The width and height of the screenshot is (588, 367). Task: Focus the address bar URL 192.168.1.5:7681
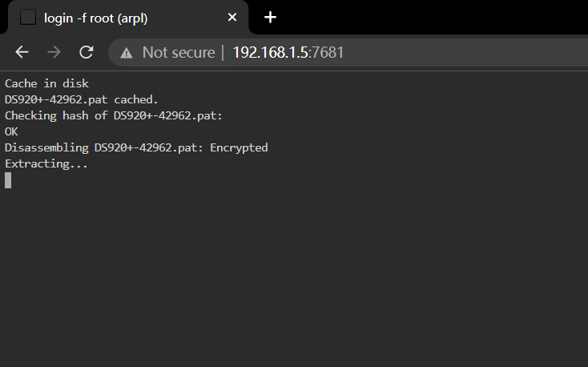tap(288, 53)
